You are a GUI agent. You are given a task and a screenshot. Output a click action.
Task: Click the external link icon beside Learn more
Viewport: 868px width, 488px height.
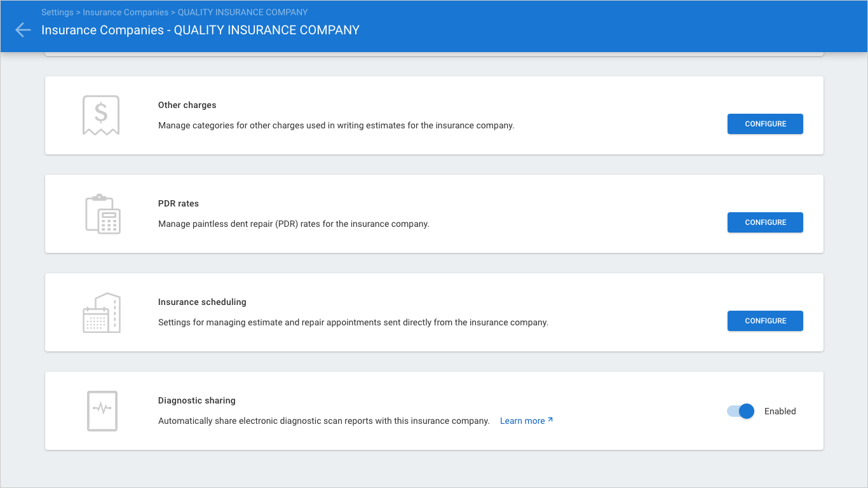point(550,419)
